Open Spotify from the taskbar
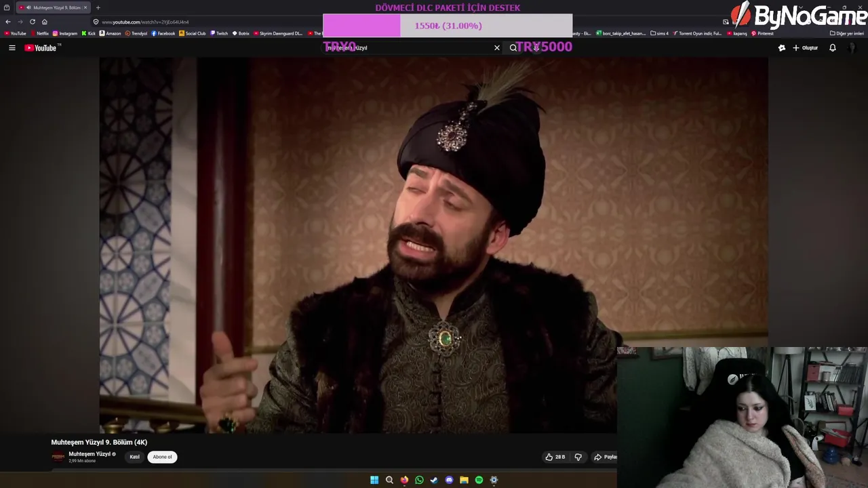The height and width of the screenshot is (488, 868). [479, 480]
